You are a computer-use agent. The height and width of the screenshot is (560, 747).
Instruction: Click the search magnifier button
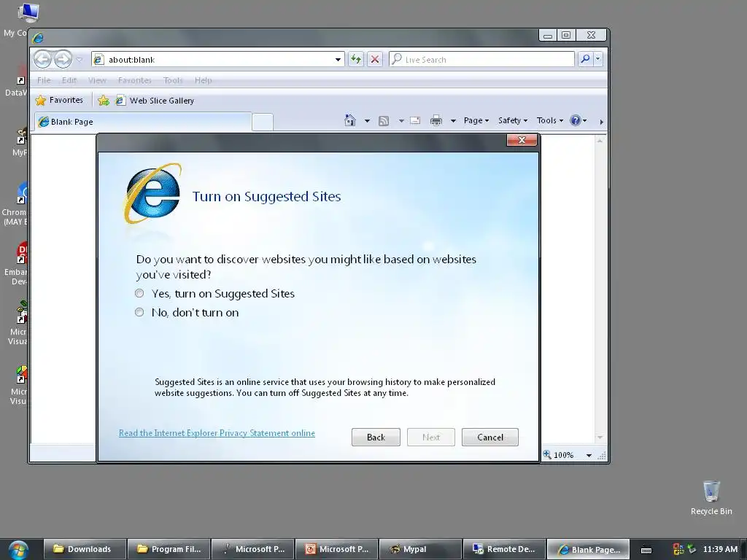click(585, 59)
